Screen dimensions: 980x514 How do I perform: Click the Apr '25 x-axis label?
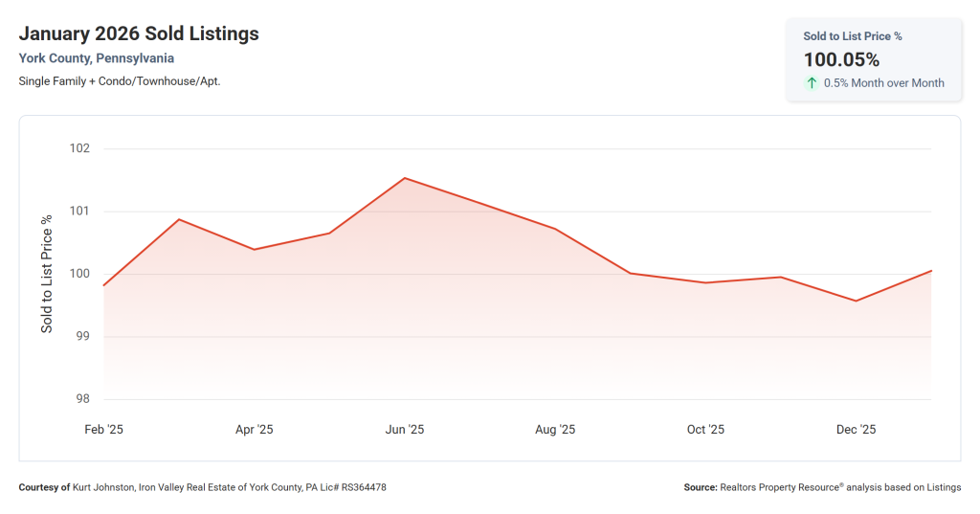coord(255,430)
